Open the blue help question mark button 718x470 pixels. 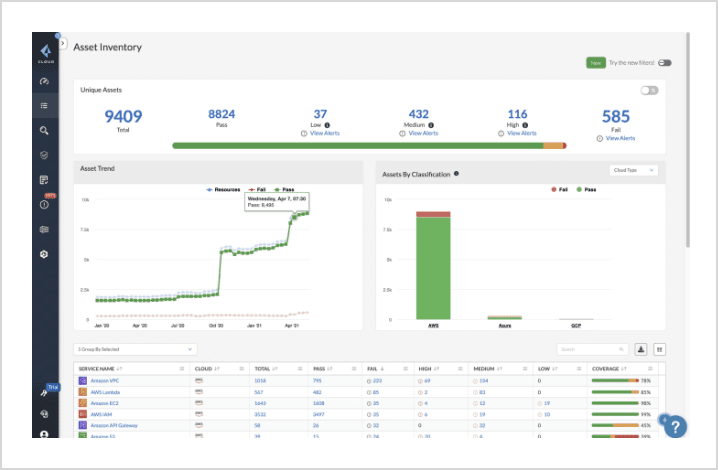coord(675,427)
